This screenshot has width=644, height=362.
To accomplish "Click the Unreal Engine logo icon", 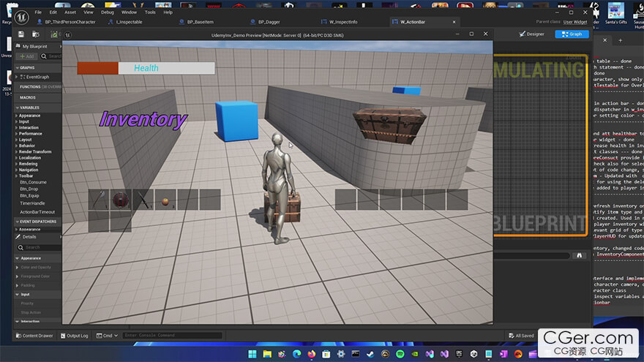I will (x=21, y=18).
